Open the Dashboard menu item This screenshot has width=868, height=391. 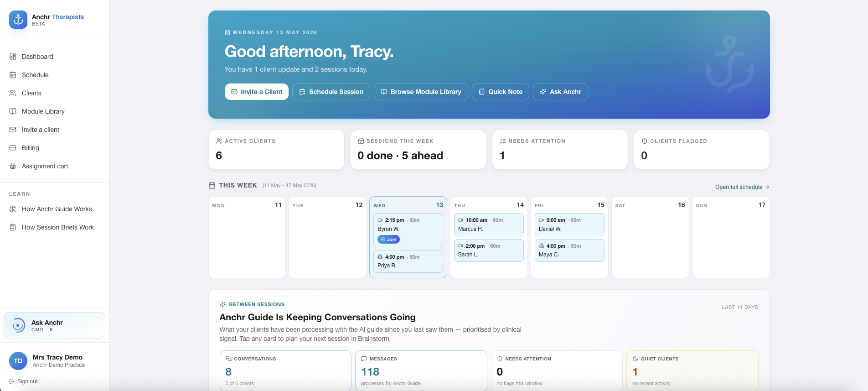(x=54, y=57)
